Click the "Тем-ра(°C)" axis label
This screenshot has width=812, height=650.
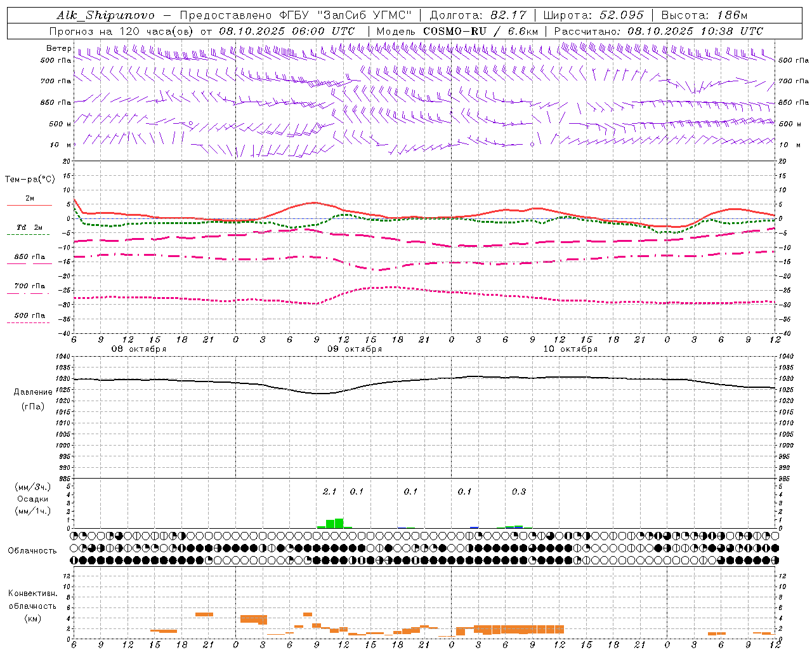pos(30,180)
